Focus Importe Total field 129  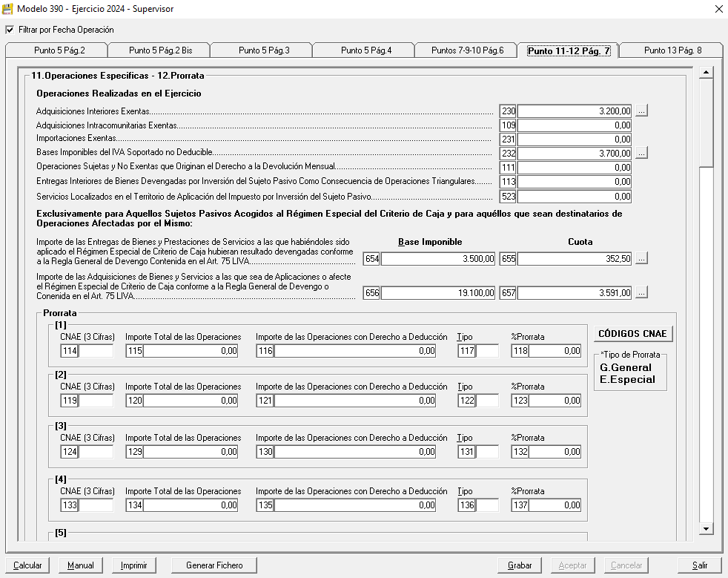[191, 452]
